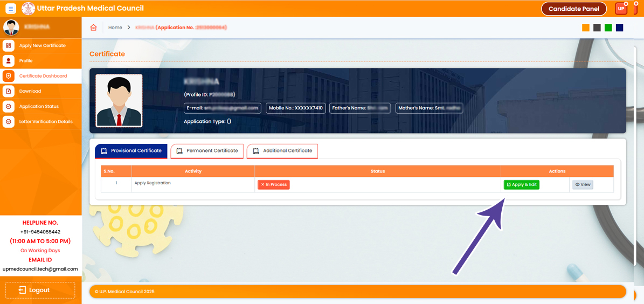Click the View button in Actions
This screenshot has width=644, height=304.
pyautogui.click(x=583, y=184)
